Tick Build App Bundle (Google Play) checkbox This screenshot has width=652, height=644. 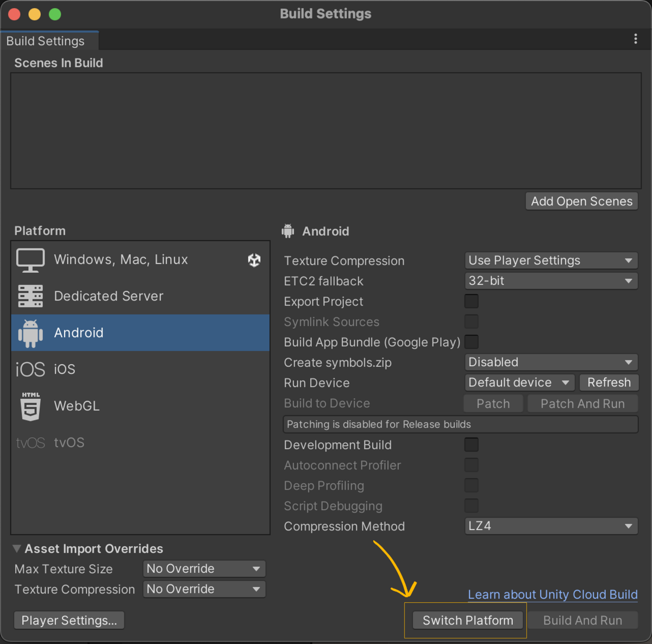pos(472,342)
